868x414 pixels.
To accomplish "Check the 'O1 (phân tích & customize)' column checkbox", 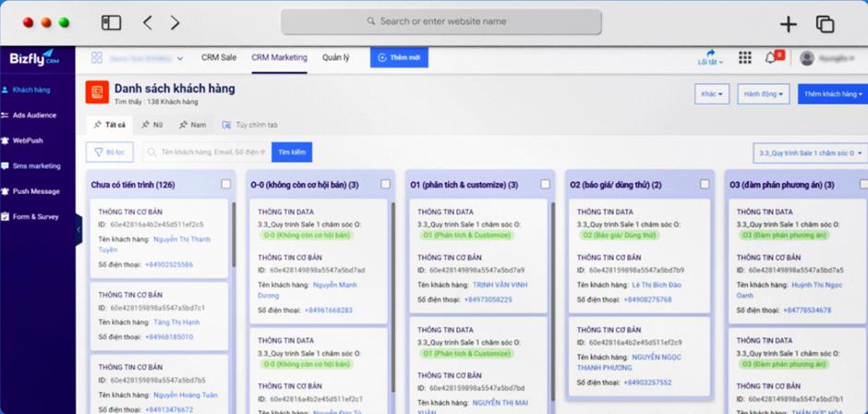I will 546,184.
